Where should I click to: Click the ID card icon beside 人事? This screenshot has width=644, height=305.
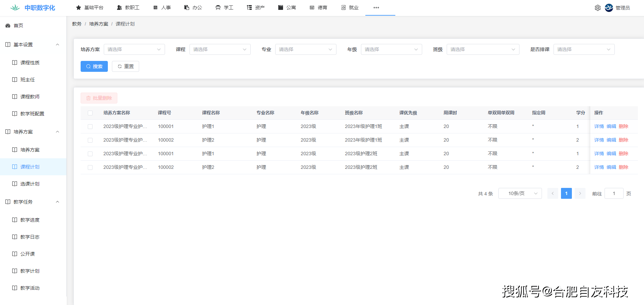tap(155, 7)
